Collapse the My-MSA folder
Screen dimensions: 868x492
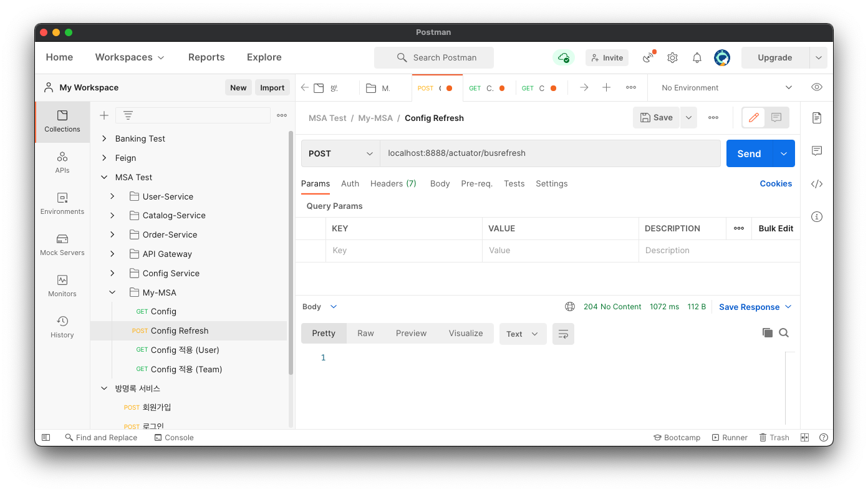112,292
